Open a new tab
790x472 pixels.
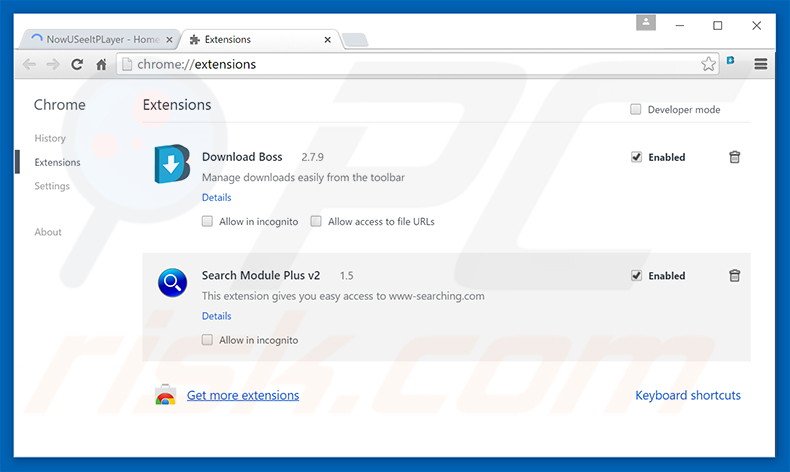click(355, 40)
